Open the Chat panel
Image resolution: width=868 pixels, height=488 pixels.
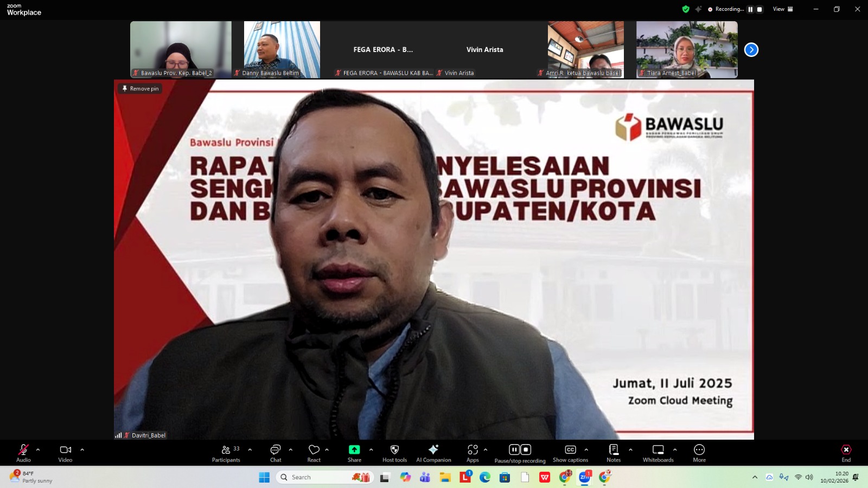coord(276,453)
